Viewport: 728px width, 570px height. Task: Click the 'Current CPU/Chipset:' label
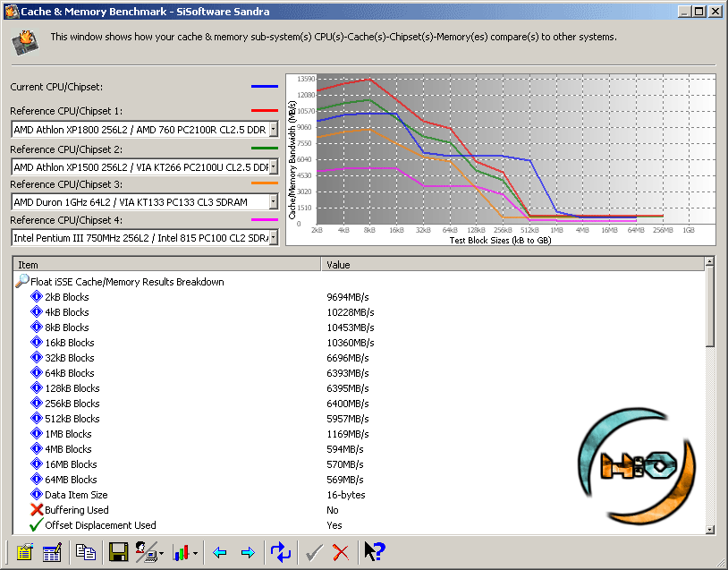point(56,87)
